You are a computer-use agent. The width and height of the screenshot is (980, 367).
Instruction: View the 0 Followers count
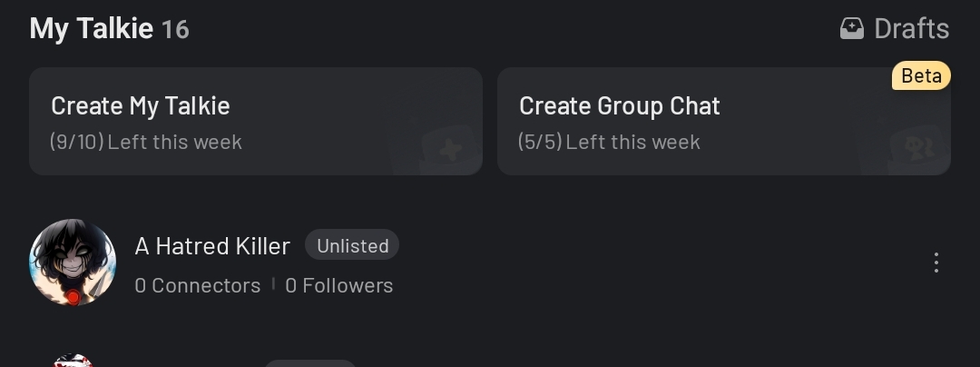(338, 285)
